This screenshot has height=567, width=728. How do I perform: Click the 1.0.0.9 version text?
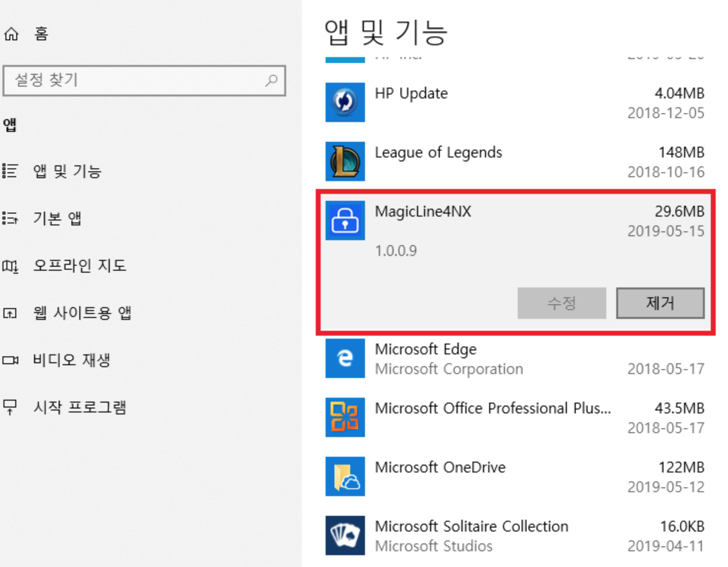[x=396, y=251]
